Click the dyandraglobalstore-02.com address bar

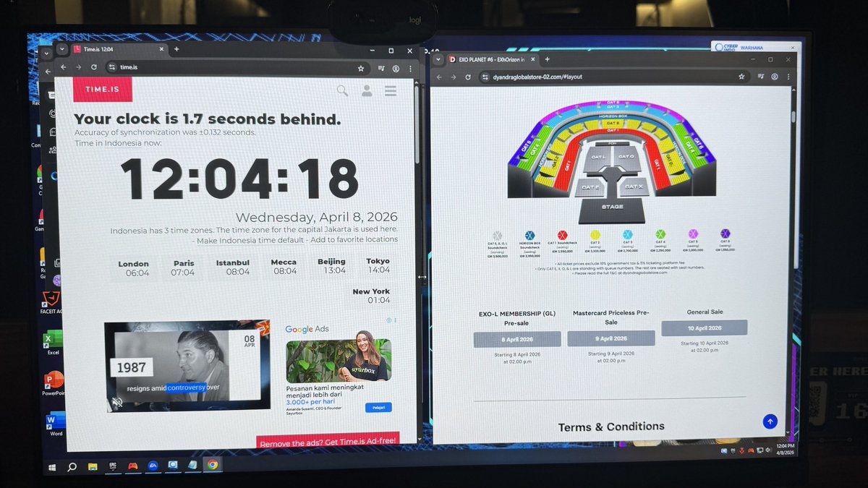(613, 76)
